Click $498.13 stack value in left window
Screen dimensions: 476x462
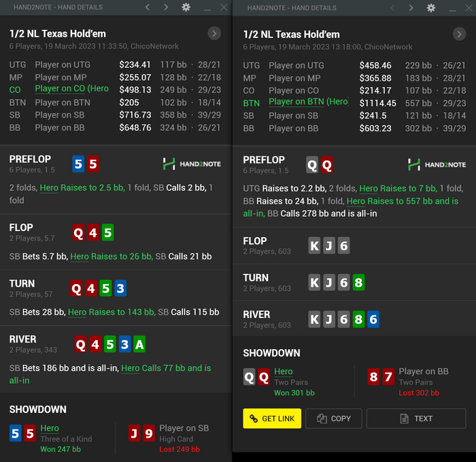pyautogui.click(x=135, y=90)
